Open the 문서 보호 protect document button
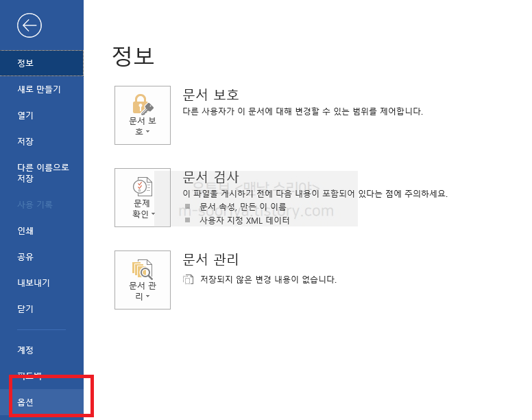The image size is (532, 420). (x=143, y=115)
